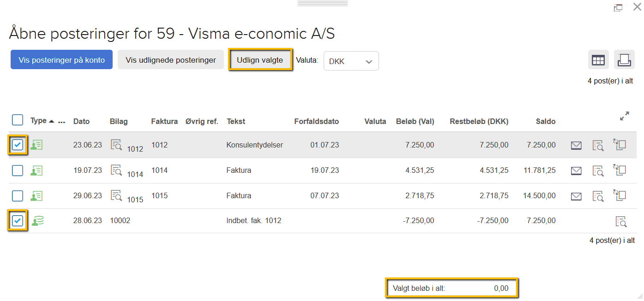Image resolution: width=644 pixels, height=301 pixels.
Task: Click the copy posting icon on invoice 1012
Action: click(620, 144)
